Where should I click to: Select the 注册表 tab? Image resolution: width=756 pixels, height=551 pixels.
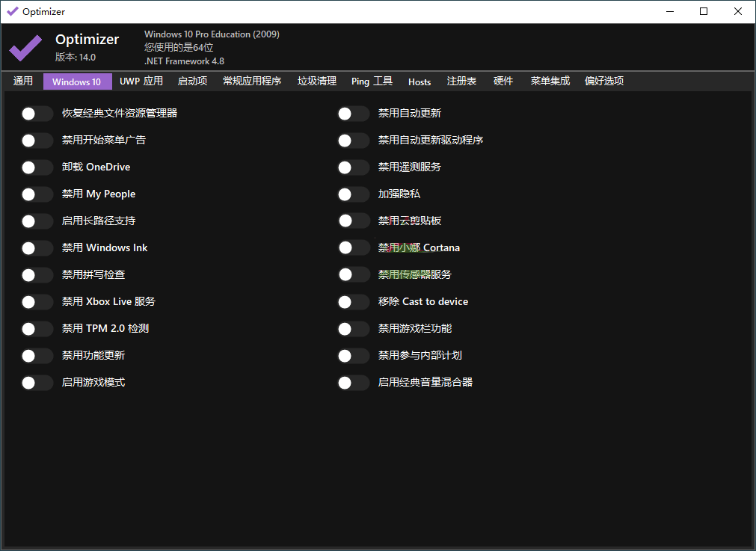tap(461, 81)
